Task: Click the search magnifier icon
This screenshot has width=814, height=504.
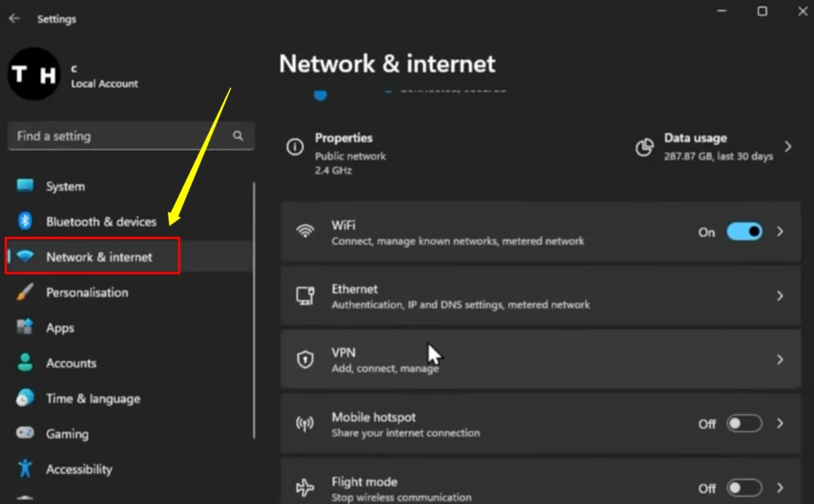Action: 238,136
